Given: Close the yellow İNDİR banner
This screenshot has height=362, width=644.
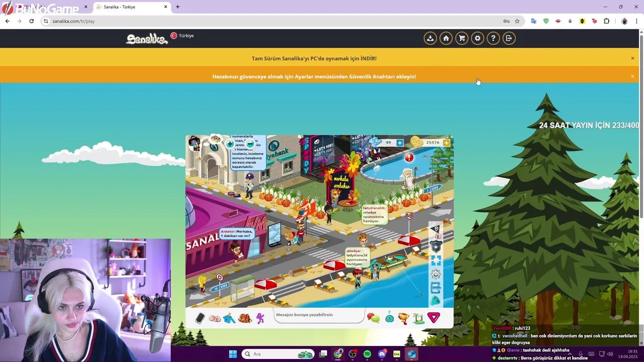Looking at the screenshot, I should pos(632,58).
